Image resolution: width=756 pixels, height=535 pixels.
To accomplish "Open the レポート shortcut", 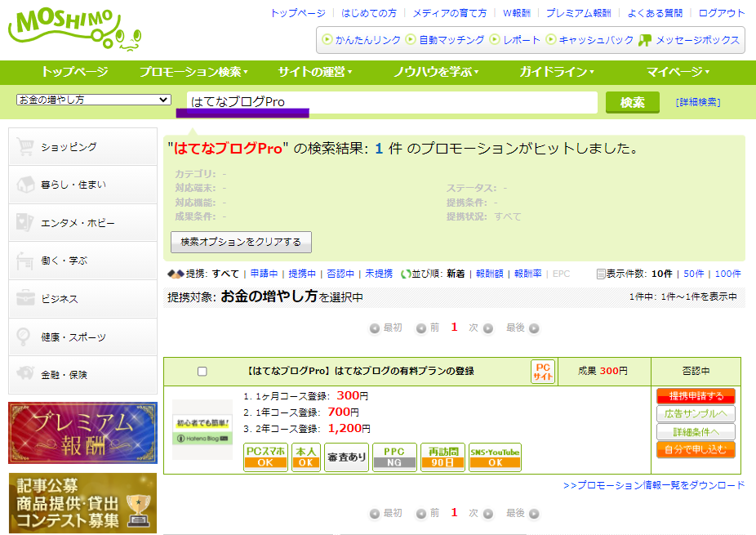I will pos(515,40).
